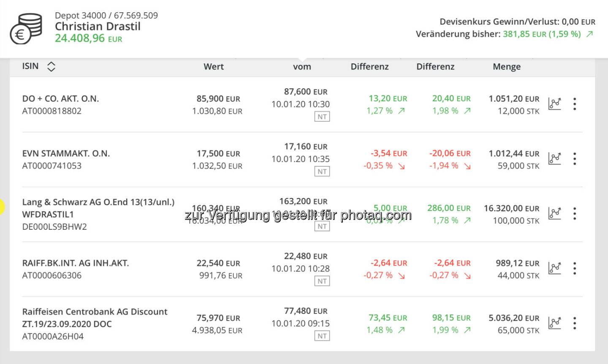
Task: Open the chart icon for EVN STAMMAKT row
Action: 554,159
